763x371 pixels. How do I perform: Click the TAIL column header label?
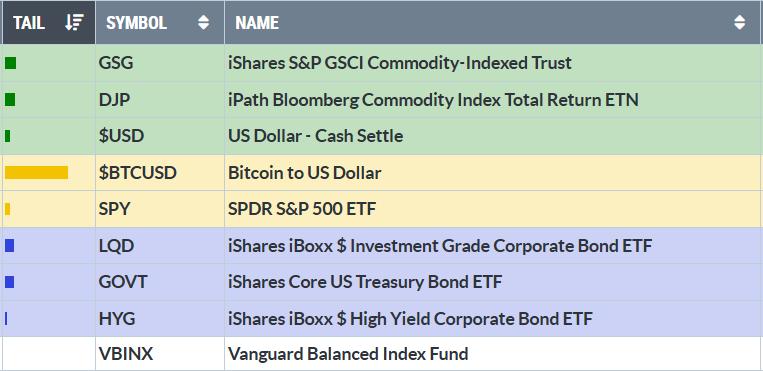pos(29,23)
